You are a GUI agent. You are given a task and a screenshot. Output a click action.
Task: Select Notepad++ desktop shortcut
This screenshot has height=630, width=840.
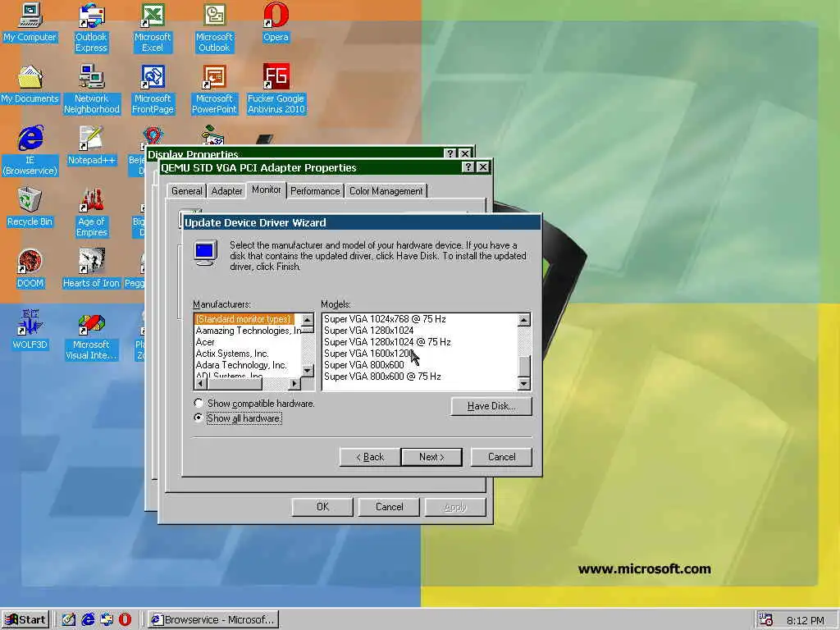92,146
